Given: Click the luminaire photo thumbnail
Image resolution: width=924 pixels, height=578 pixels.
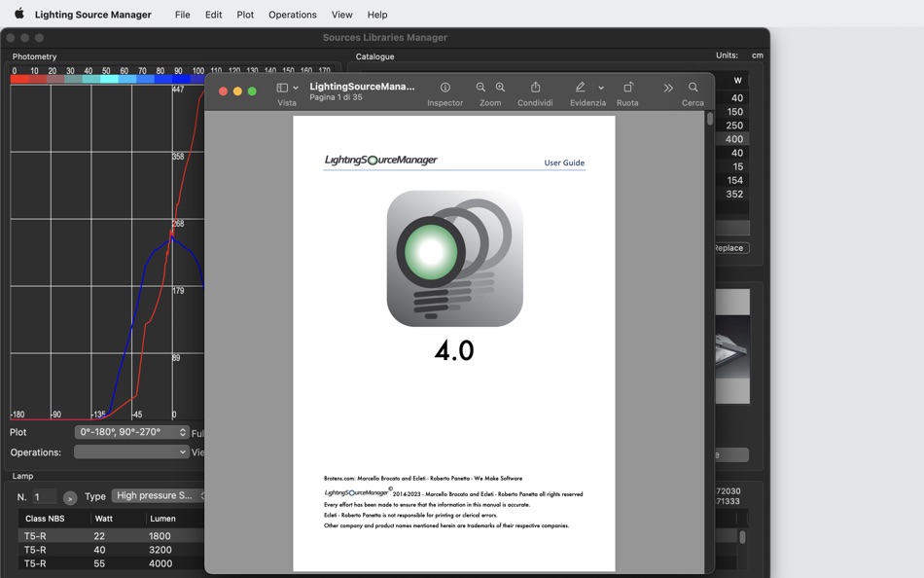Looking at the screenshot, I should [732, 346].
